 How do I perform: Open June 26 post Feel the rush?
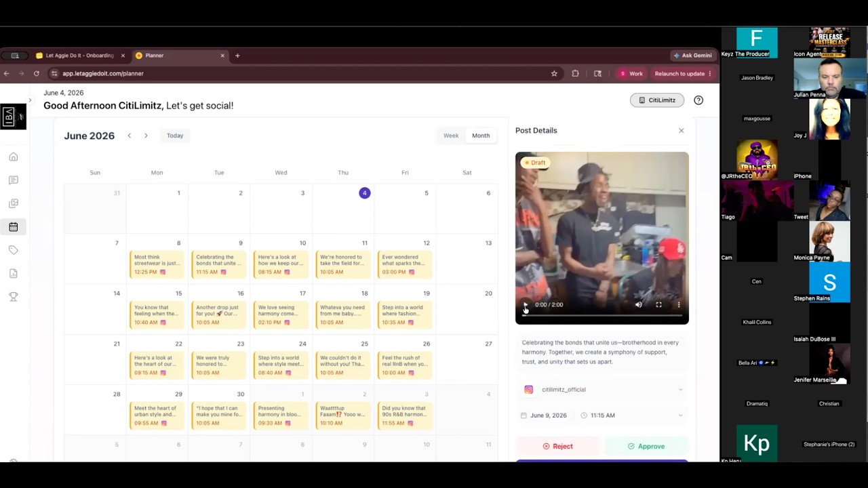tap(405, 365)
